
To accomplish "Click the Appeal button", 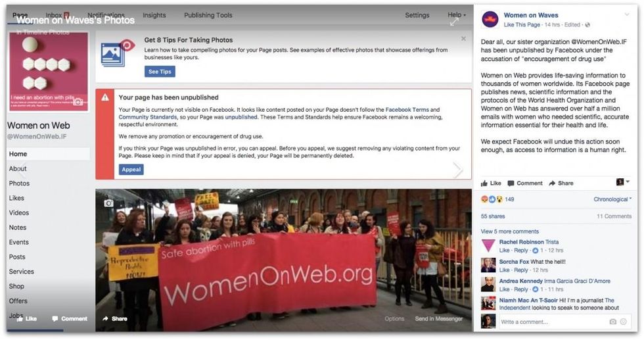I will [x=131, y=170].
